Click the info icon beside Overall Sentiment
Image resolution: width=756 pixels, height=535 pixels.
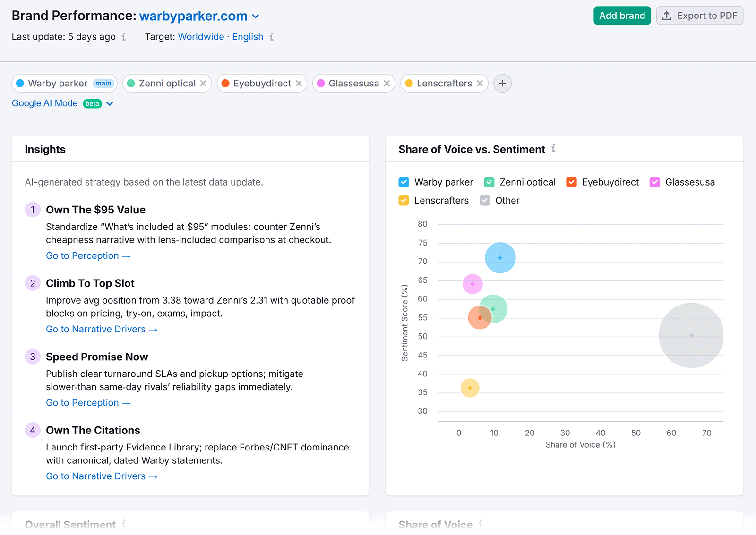pyautogui.click(x=124, y=524)
